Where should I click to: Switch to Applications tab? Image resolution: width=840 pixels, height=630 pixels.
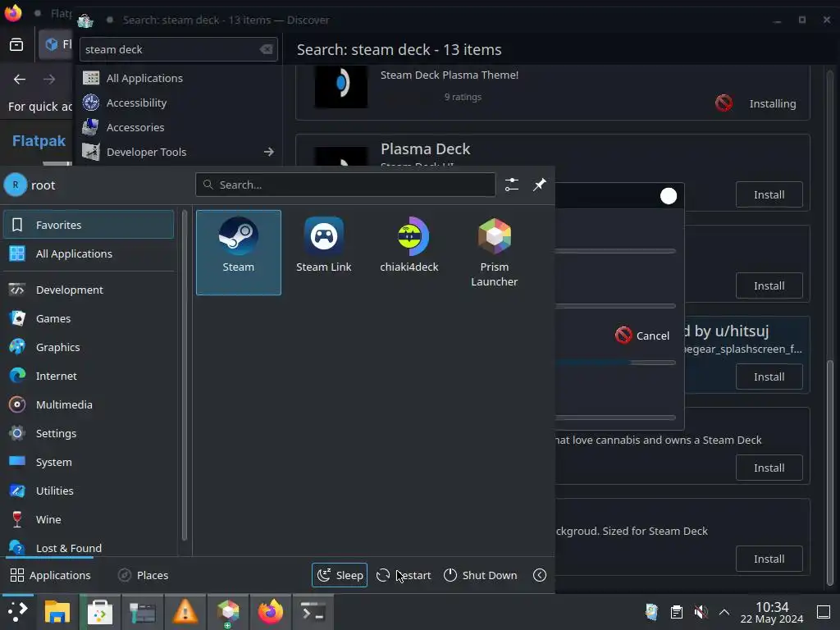[x=50, y=575]
